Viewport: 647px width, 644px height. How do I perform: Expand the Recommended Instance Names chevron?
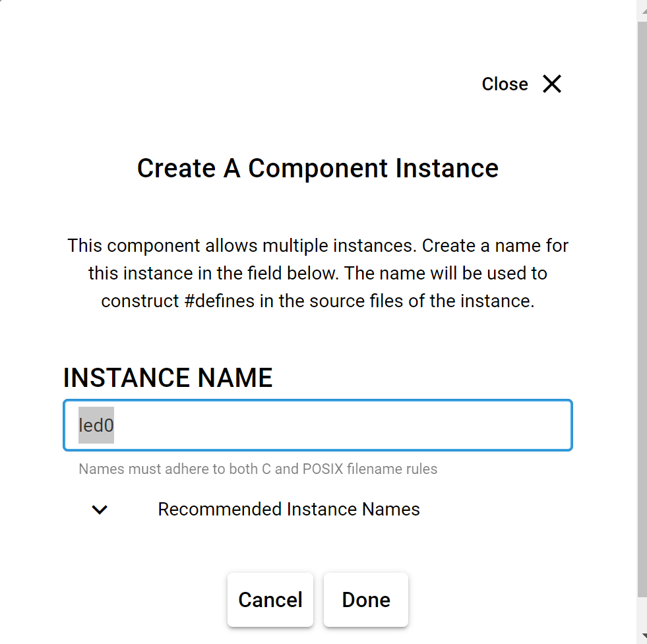point(100,510)
